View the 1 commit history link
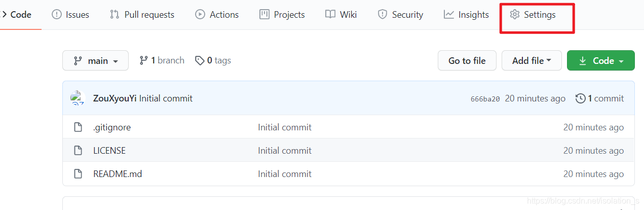 click(x=600, y=98)
